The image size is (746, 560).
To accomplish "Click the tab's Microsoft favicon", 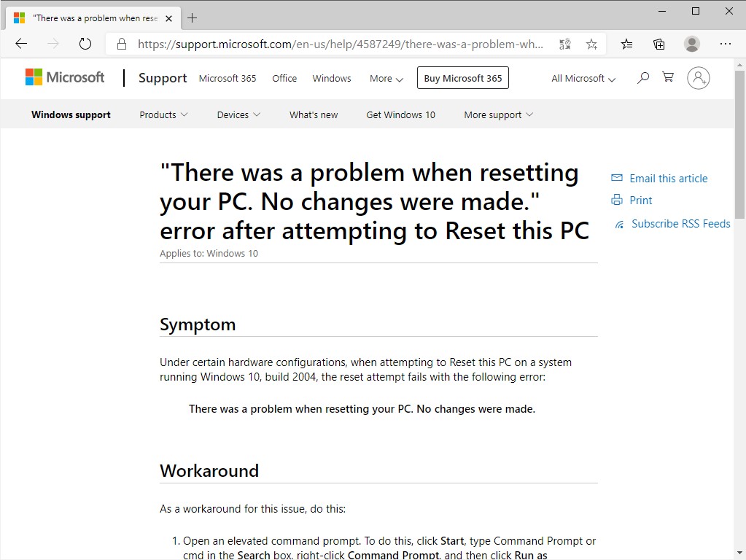I will tap(19, 18).
